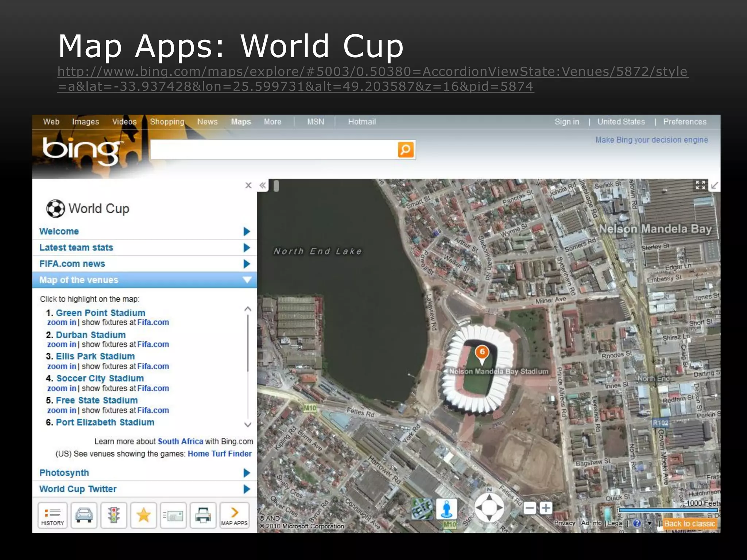This screenshot has height=560, width=747.
Task: Open driving directions car icon
Action: (84, 515)
